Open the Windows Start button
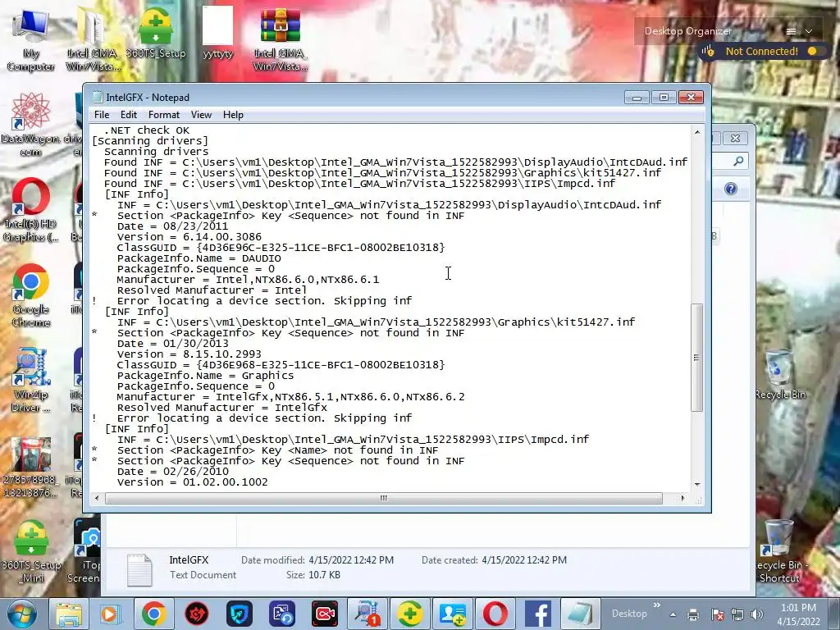Screen dimensions: 840x630 pyautogui.click(x=22, y=614)
